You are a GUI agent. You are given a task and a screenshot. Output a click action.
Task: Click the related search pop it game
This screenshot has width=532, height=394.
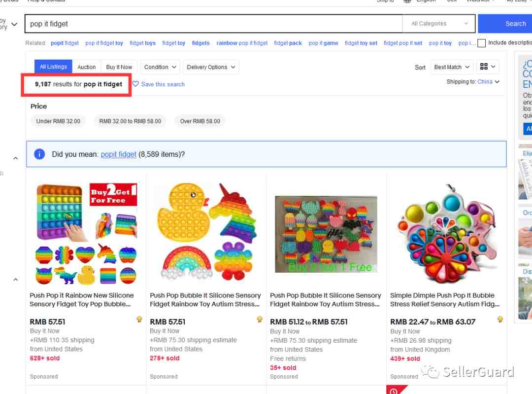323,43
